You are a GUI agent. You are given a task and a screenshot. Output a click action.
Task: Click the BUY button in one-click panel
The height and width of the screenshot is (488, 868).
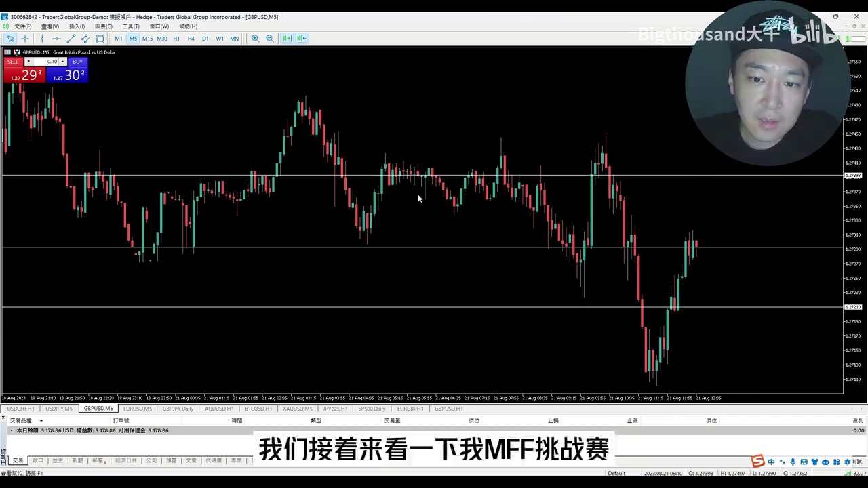pos(77,62)
